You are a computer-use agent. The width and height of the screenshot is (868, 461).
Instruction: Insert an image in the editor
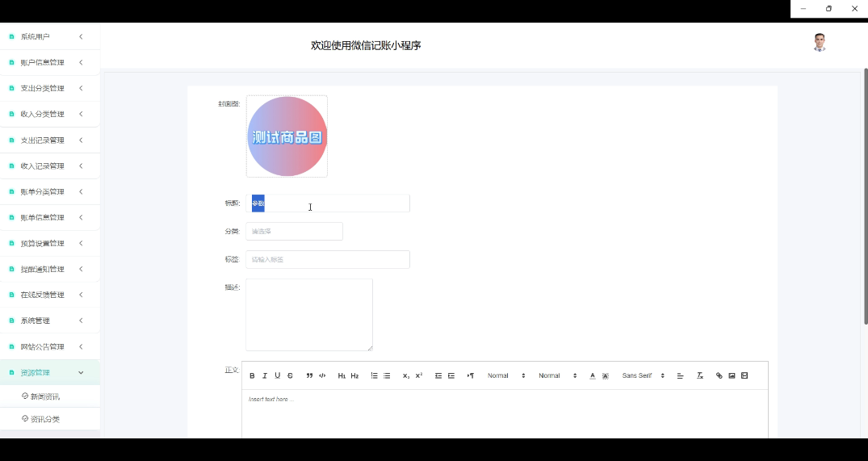[x=732, y=375]
